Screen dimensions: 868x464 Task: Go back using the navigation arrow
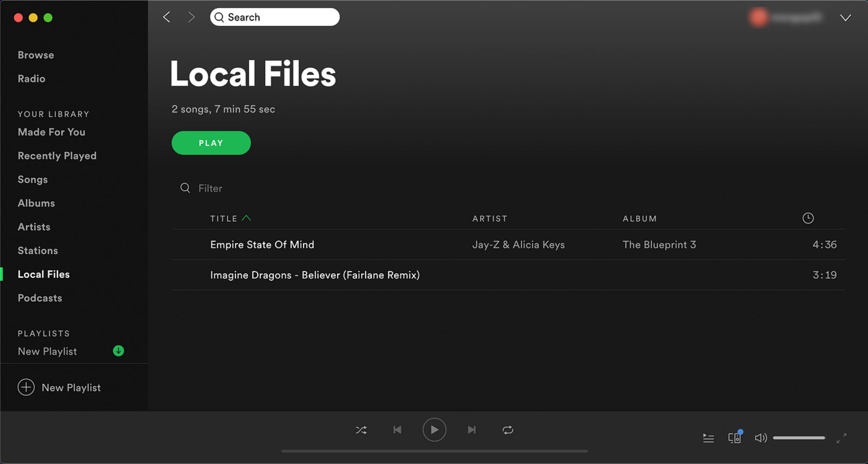[x=166, y=17]
